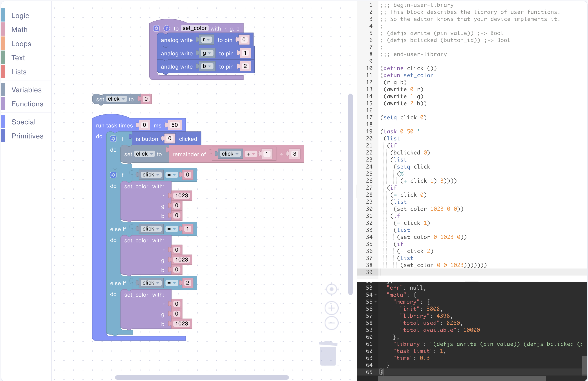Collapse the "meta" fold arrow at line 54
Image resolution: width=588 pixels, height=381 pixels.
[x=376, y=295]
